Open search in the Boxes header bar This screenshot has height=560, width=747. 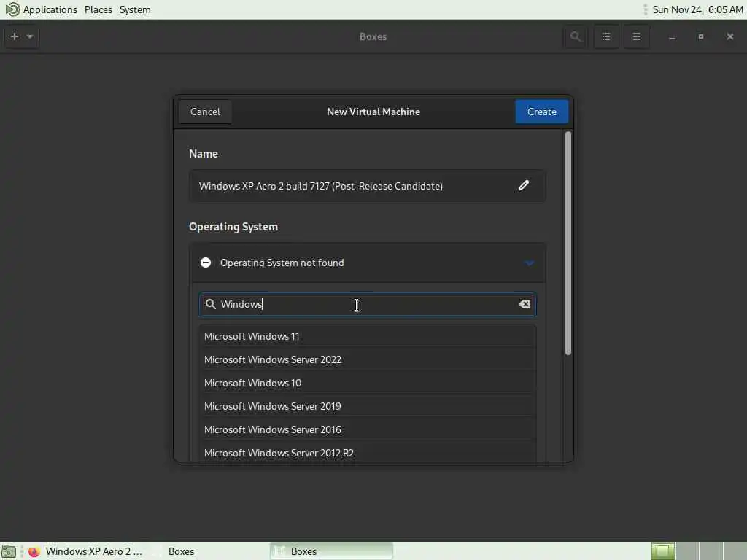tap(575, 36)
